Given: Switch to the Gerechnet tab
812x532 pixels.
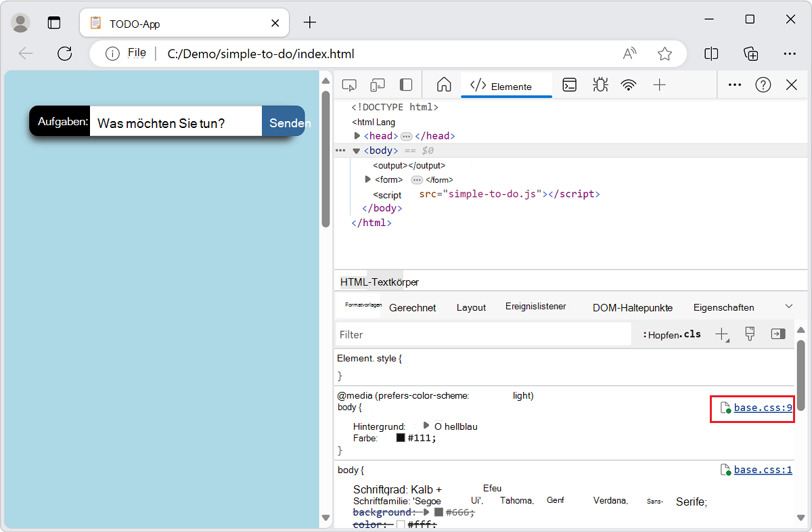Looking at the screenshot, I should (411, 307).
